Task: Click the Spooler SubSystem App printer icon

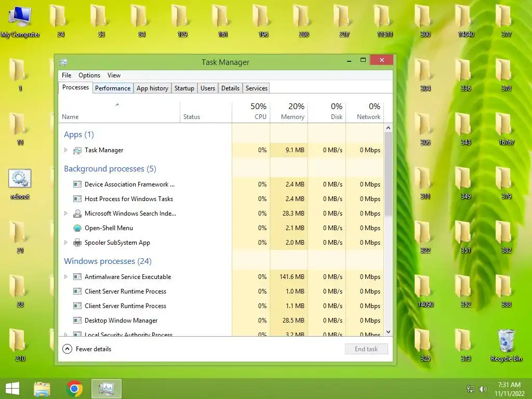Action: point(77,243)
